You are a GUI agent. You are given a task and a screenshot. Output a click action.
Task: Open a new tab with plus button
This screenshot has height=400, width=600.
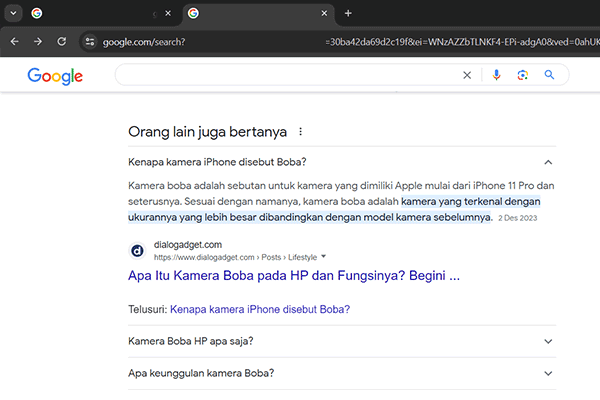tap(348, 13)
